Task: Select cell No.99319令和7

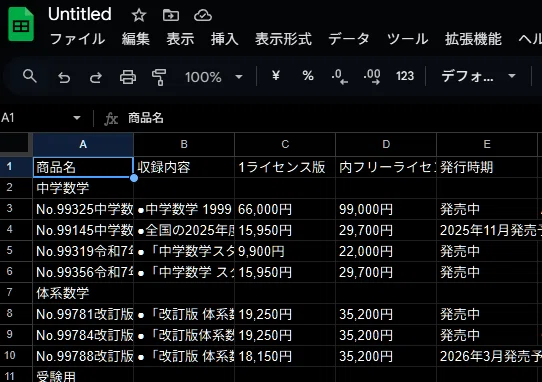Action: coord(83,251)
